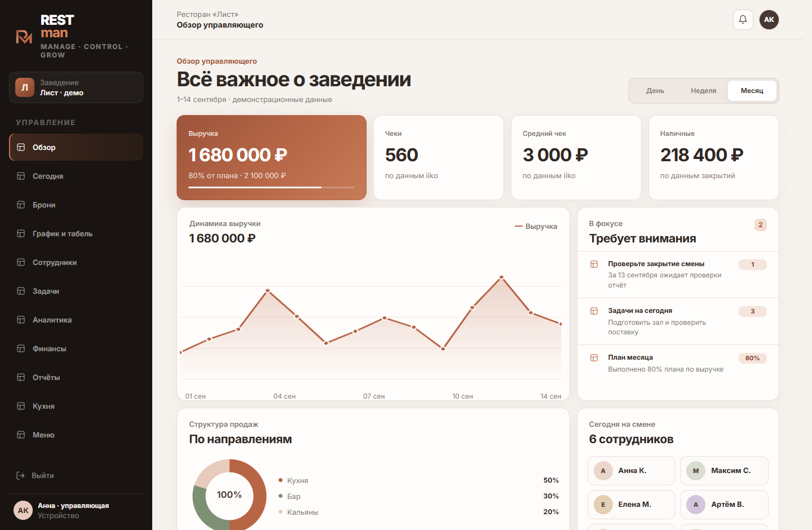Go to Аналитика in the sidebar
812x530 pixels.
pyautogui.click(x=76, y=320)
